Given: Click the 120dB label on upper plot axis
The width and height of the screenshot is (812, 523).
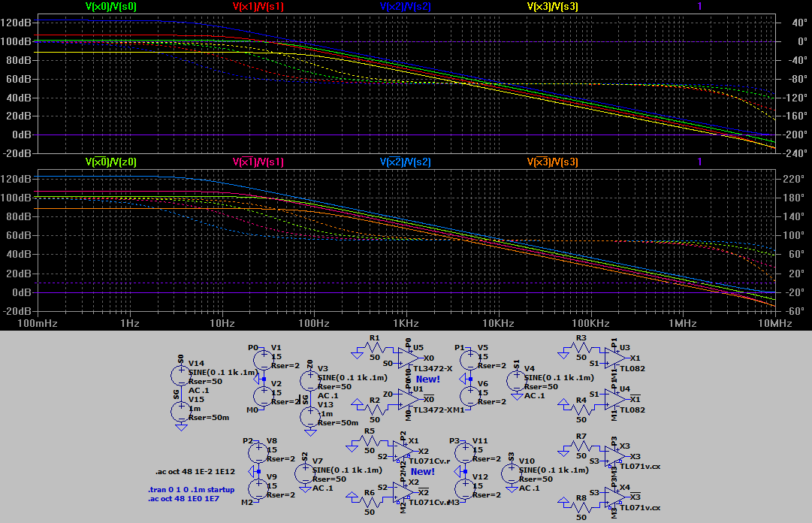Looking at the screenshot, I should 16,23.
